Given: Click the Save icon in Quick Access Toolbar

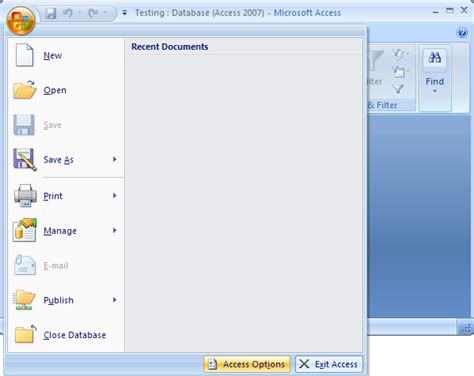Looking at the screenshot, I should click(51, 13).
